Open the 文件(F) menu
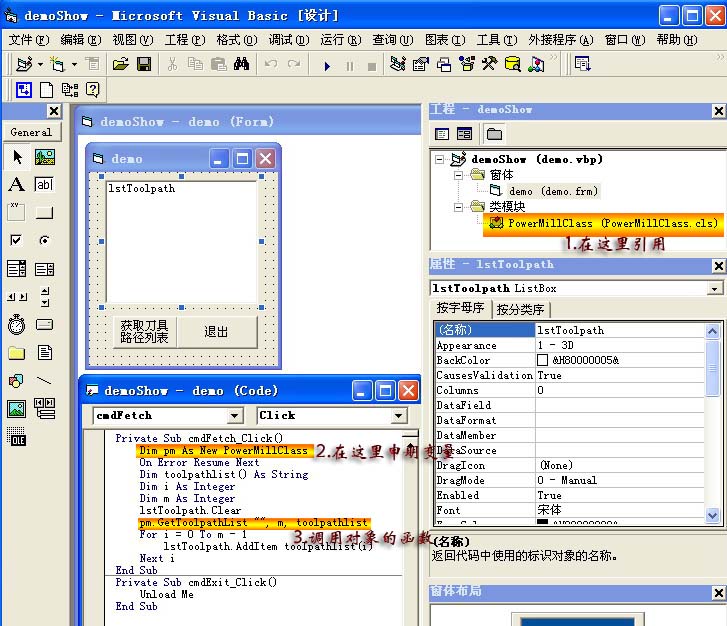727x626 pixels. click(x=29, y=40)
